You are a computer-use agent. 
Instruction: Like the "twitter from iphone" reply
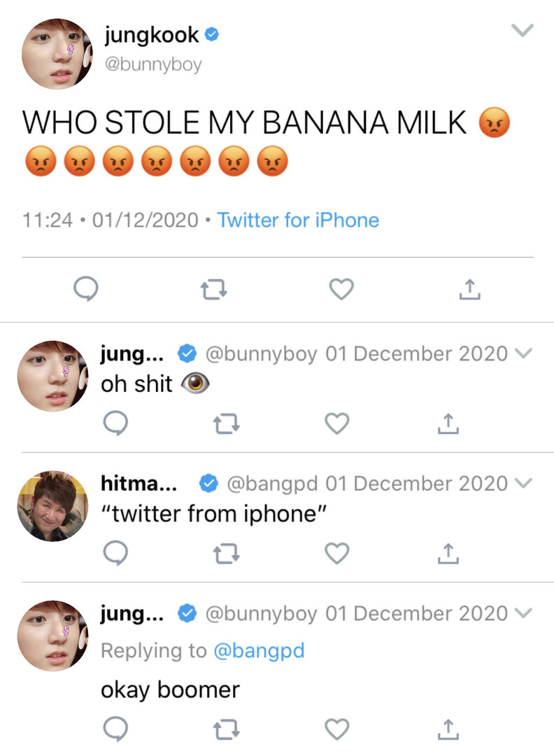click(x=336, y=553)
